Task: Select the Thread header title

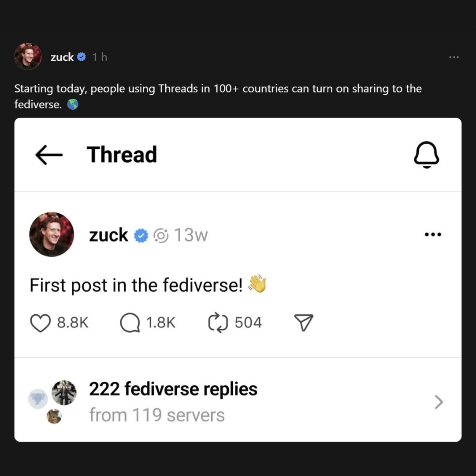Action: (x=122, y=154)
